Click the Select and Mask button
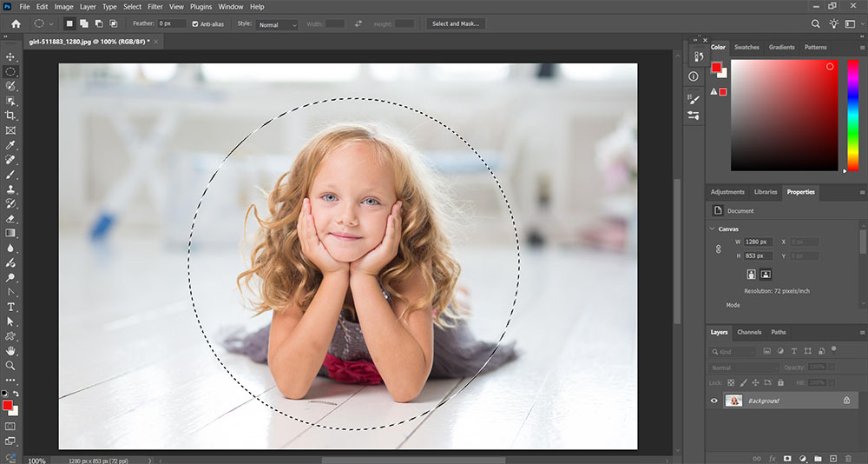This screenshot has height=464, width=868. click(456, 24)
